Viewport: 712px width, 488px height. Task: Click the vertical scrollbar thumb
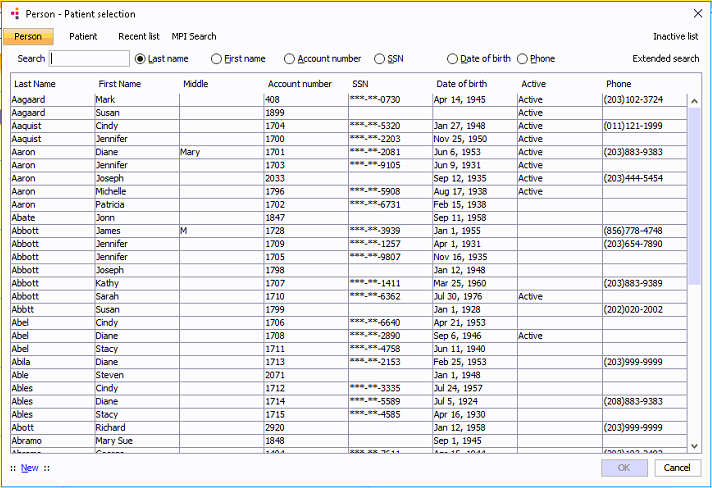[694, 196]
